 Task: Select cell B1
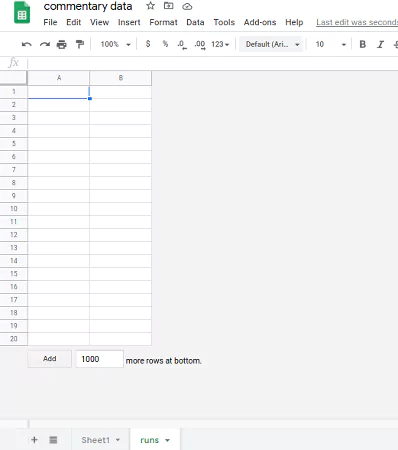pyautogui.click(x=121, y=92)
